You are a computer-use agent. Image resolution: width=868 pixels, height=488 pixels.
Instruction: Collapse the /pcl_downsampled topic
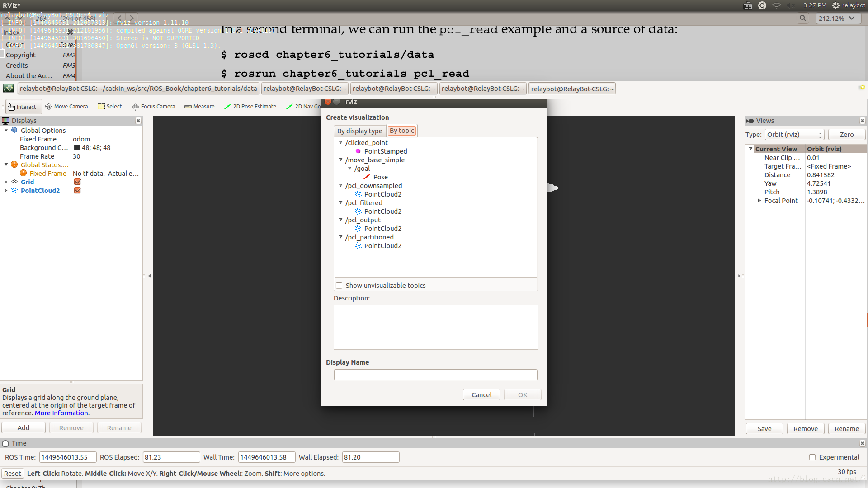(340, 185)
